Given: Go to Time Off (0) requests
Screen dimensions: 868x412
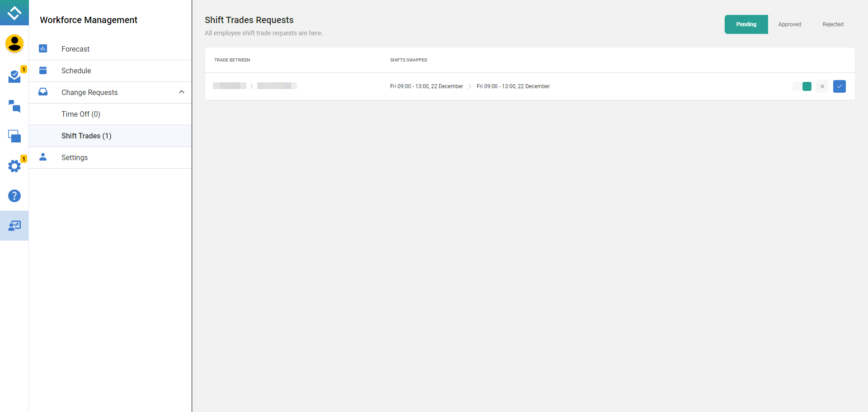Looking at the screenshot, I should [81, 114].
